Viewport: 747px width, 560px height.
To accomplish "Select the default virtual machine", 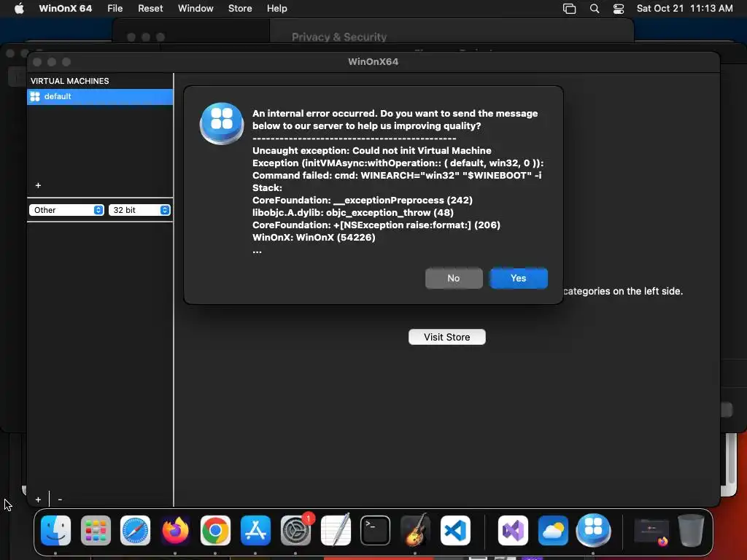I will pyautogui.click(x=100, y=97).
